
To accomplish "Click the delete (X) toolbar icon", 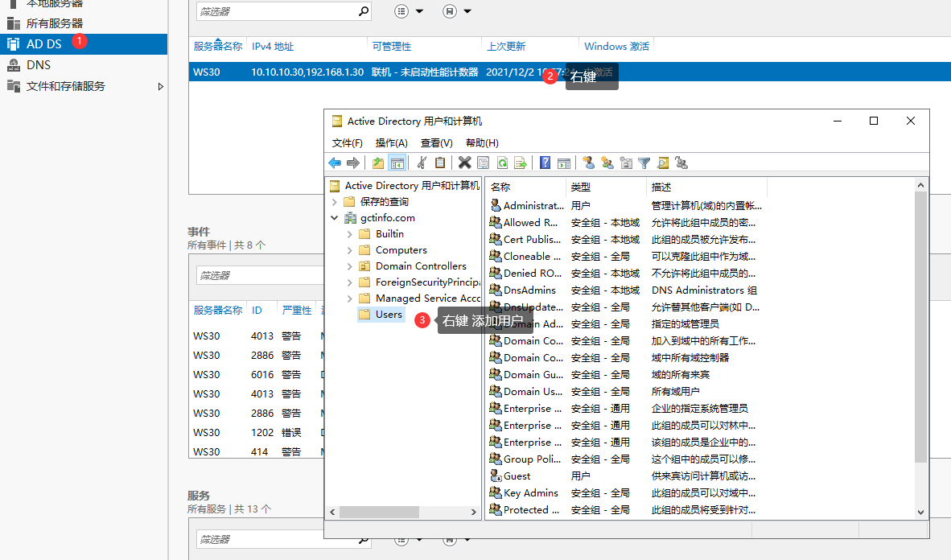I will [x=464, y=163].
